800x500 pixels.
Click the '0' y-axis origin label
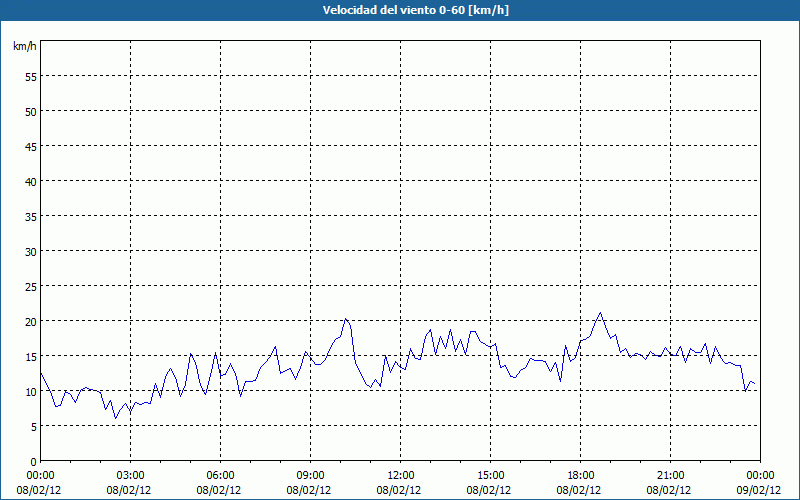tap(34, 462)
